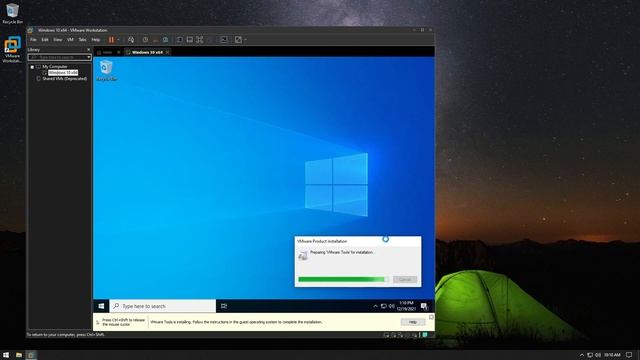Collapse the My Computer tree node

[32, 67]
